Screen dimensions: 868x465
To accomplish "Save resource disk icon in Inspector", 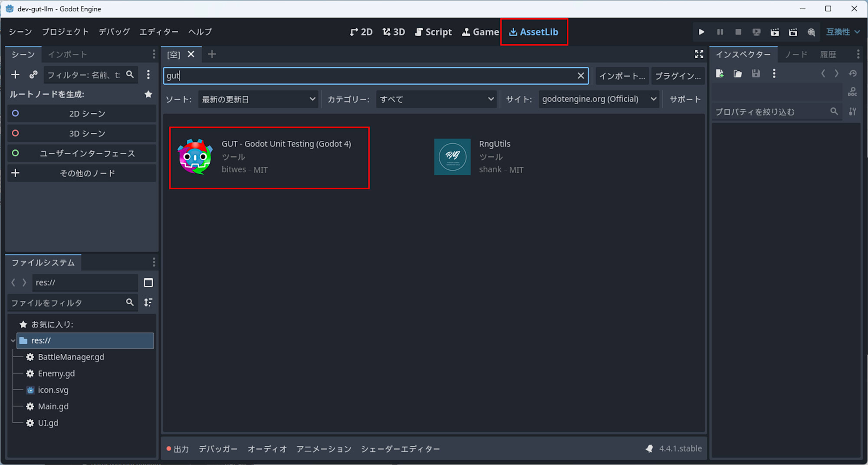I will click(x=756, y=73).
